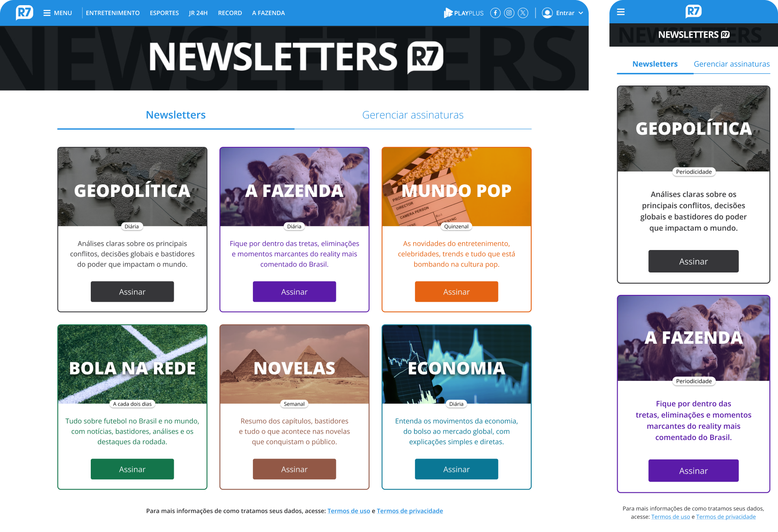Screen dimensions: 778x532
Task: Tap the Periodicidade badge on mobile Geopolítica card
Action: (694, 172)
